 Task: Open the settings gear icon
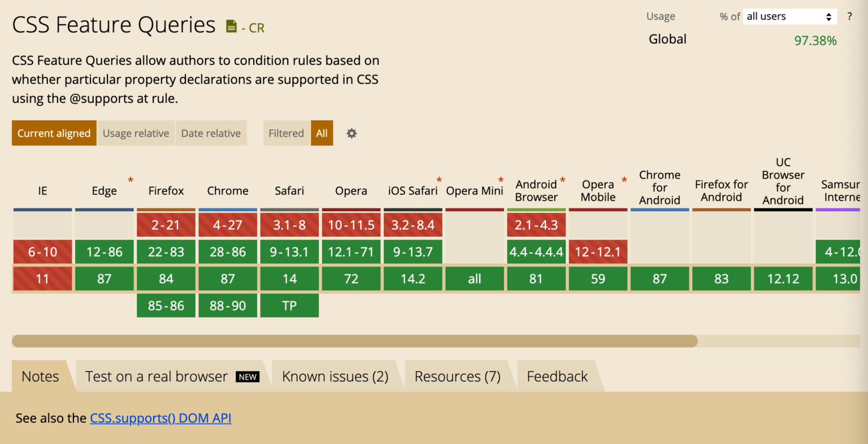(351, 133)
